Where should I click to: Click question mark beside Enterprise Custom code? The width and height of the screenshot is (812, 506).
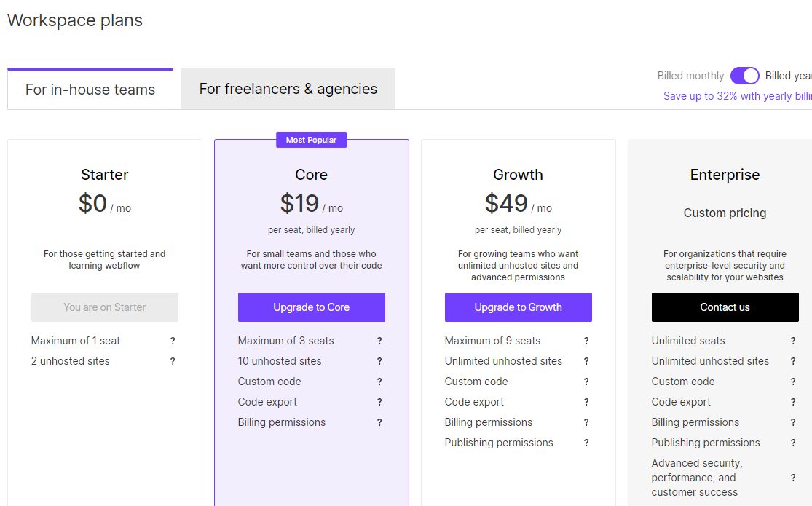793,382
